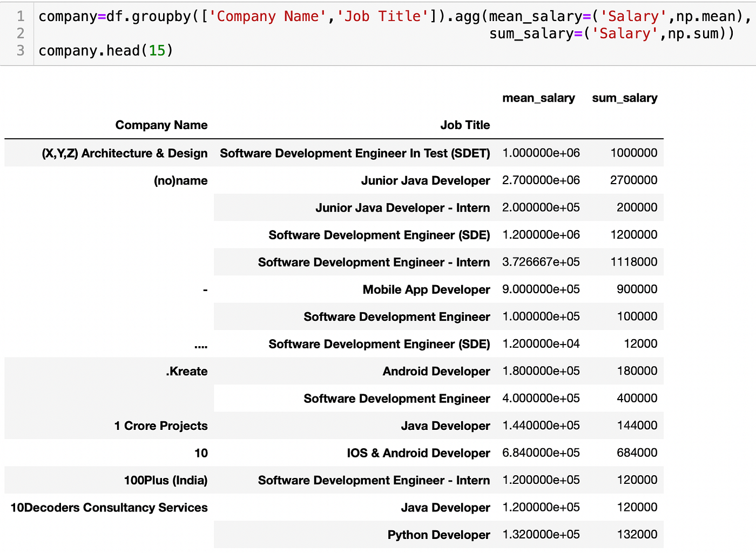Select the 100Plus (India) company label
This screenshot has width=756, height=553.
[x=165, y=481]
